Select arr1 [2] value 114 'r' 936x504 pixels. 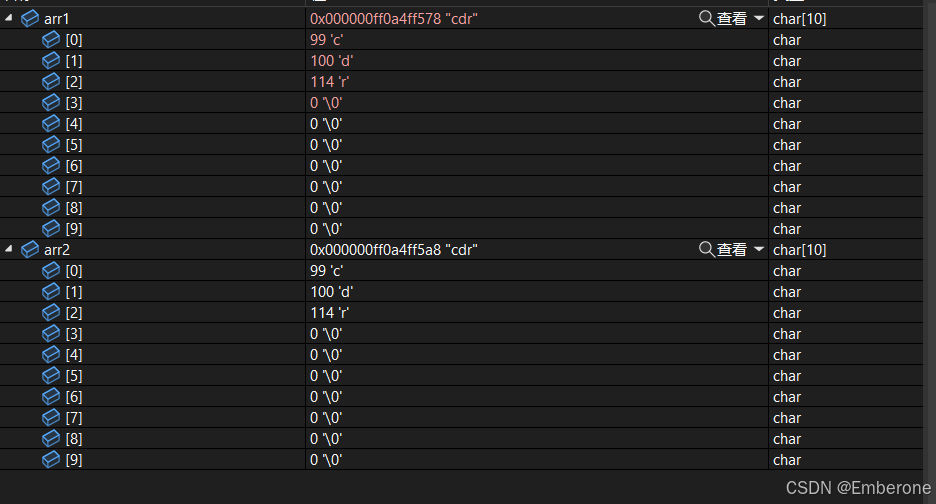point(330,82)
